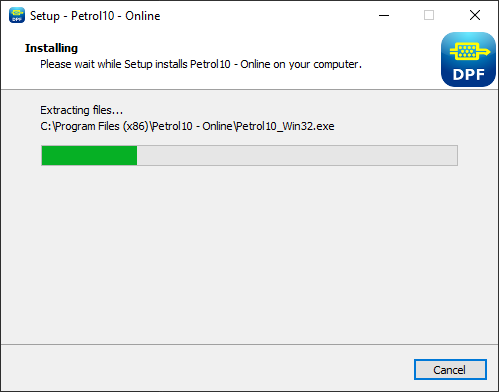The width and height of the screenshot is (499, 392).
Task: Click the 'Setup - Petrol10 - Online' window title
Action: [x=95, y=16]
